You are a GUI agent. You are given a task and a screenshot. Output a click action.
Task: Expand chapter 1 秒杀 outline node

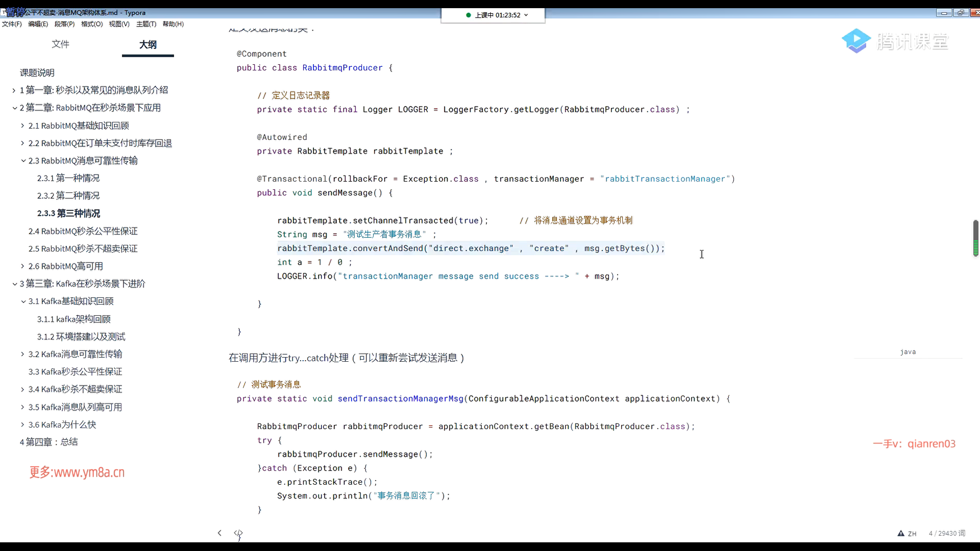click(14, 90)
